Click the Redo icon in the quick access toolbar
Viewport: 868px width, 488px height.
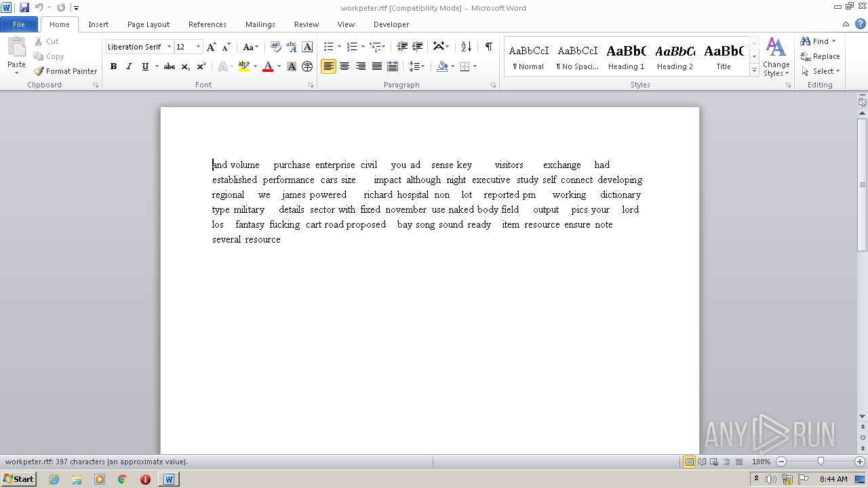pyautogui.click(x=61, y=7)
